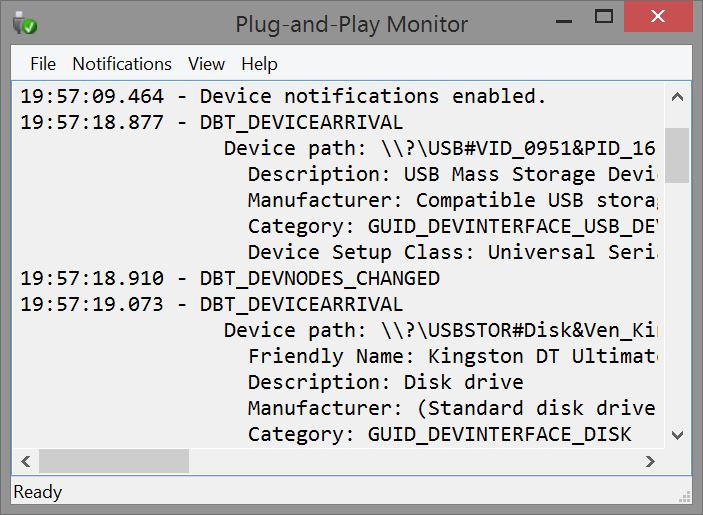The image size is (703, 515).
Task: Click the horizontal scrollbar right arrow
Action: 650,461
